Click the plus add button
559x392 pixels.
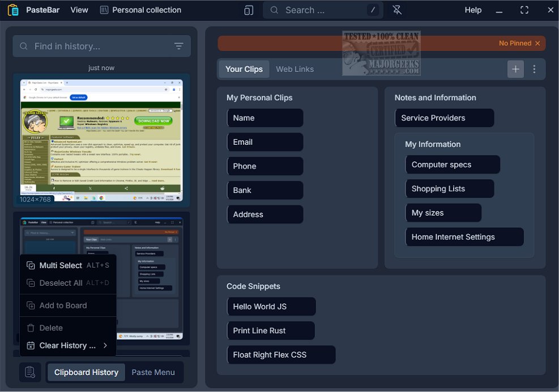(515, 69)
